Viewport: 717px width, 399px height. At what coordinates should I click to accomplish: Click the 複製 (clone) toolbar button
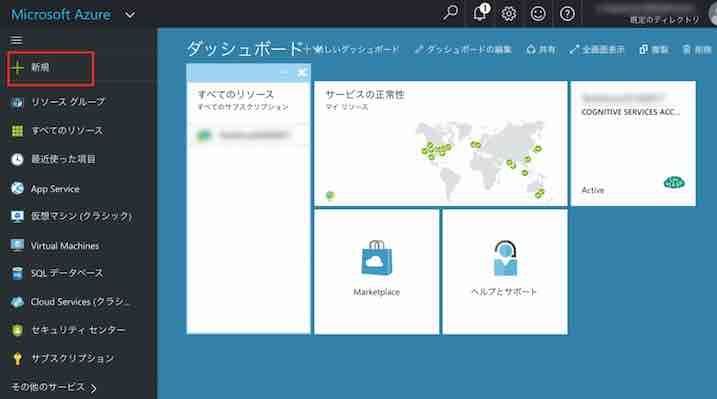point(653,49)
